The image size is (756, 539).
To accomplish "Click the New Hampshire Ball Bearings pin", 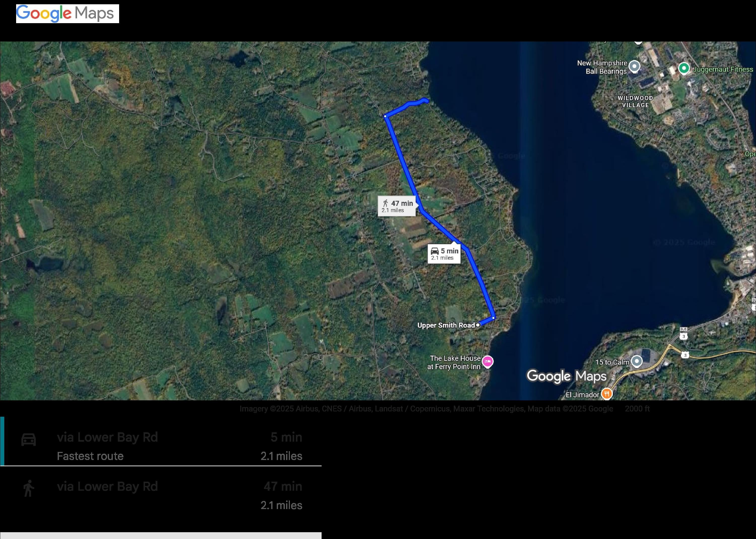I will tap(634, 67).
